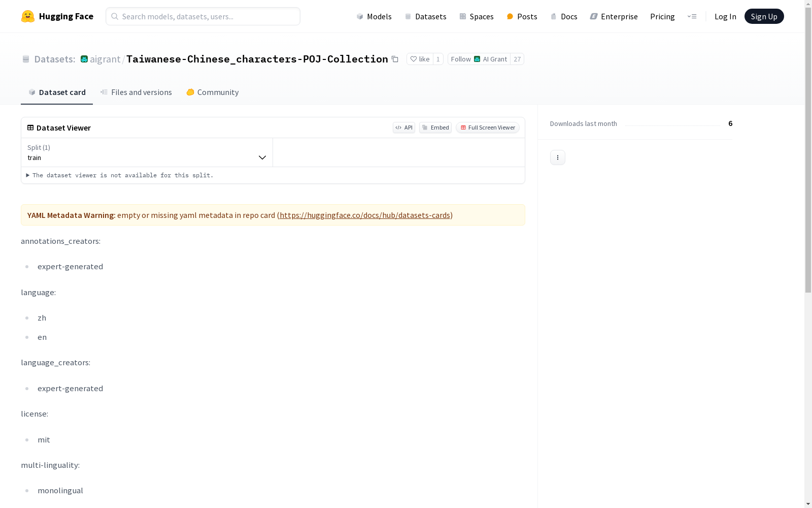812x508 pixels.
Task: Switch to Files and versions tab
Action: pyautogui.click(x=136, y=92)
